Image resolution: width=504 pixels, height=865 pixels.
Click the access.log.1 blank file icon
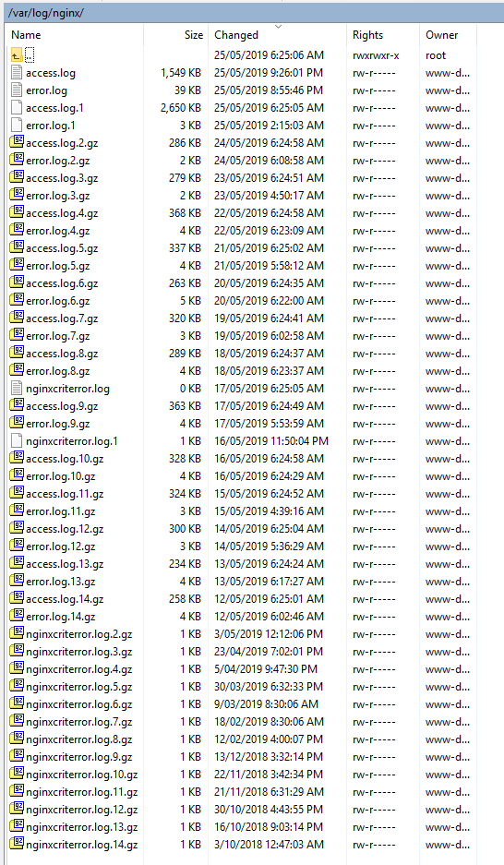click(x=17, y=108)
